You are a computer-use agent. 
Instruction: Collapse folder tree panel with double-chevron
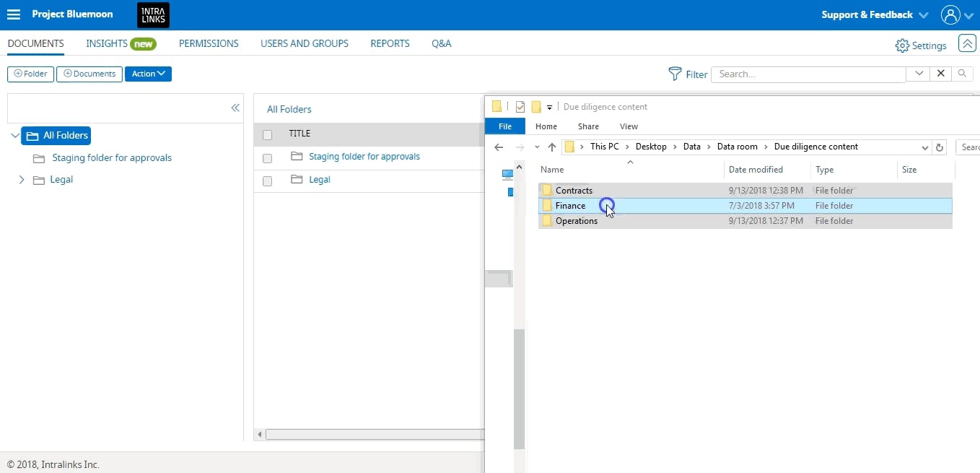[x=235, y=108]
